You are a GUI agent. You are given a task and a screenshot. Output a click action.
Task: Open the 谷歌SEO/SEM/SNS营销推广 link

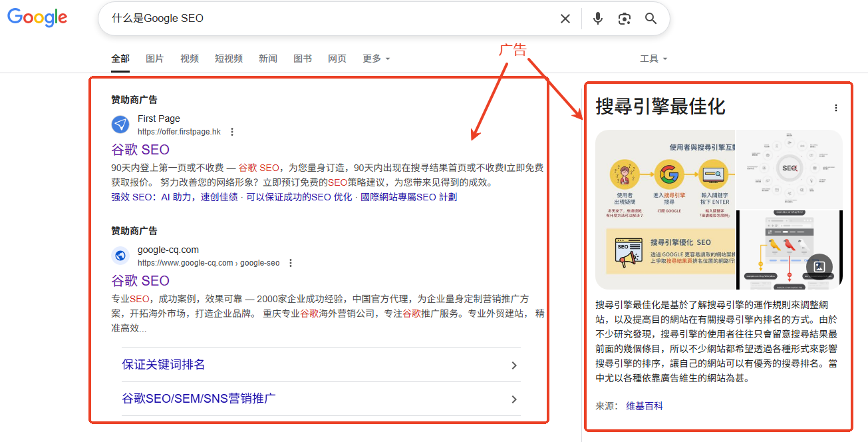click(x=199, y=399)
